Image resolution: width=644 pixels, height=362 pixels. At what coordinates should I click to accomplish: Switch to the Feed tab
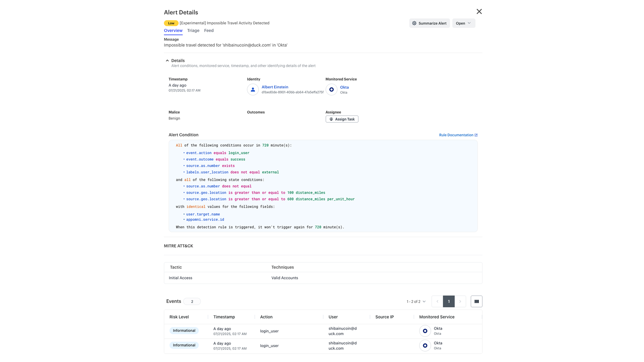click(209, 31)
